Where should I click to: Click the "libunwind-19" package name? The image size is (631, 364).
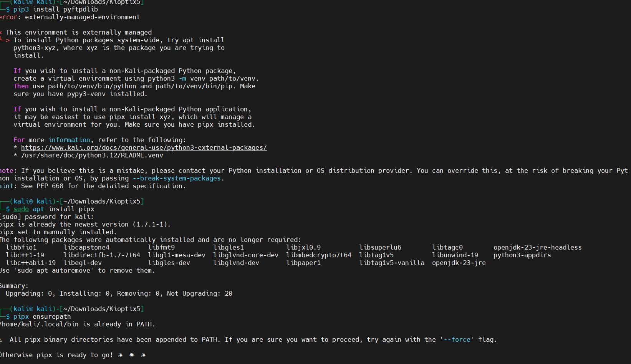(455, 255)
